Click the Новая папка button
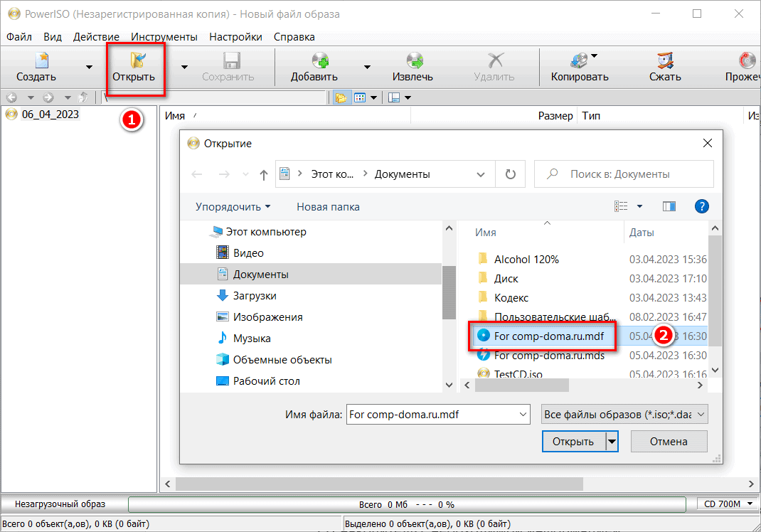 (328, 207)
